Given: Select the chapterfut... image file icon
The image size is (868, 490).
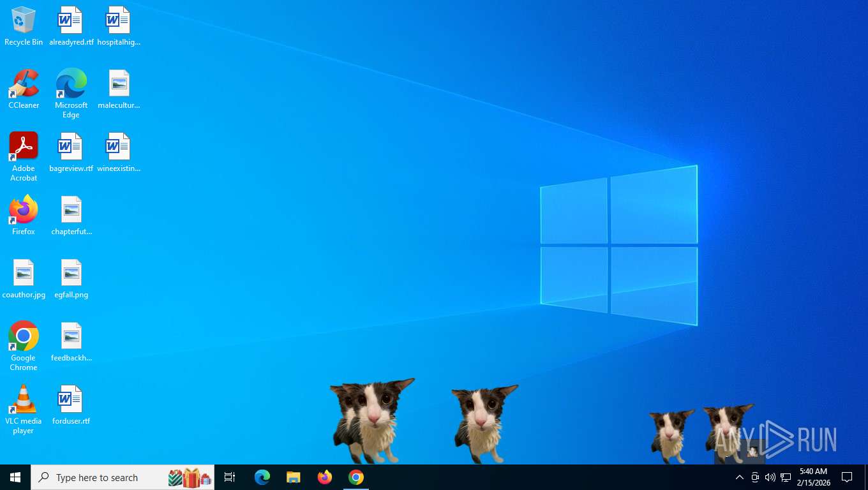Looking at the screenshot, I should click(71, 216).
